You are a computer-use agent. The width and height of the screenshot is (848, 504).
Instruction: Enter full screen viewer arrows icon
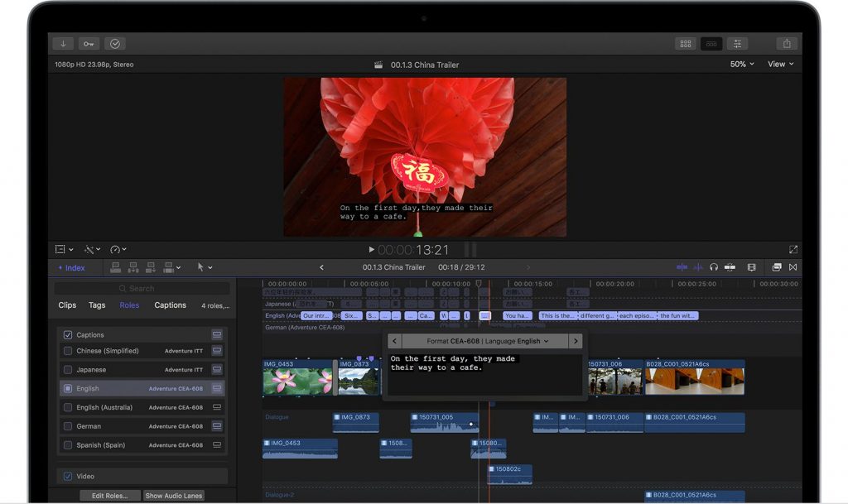pos(793,250)
